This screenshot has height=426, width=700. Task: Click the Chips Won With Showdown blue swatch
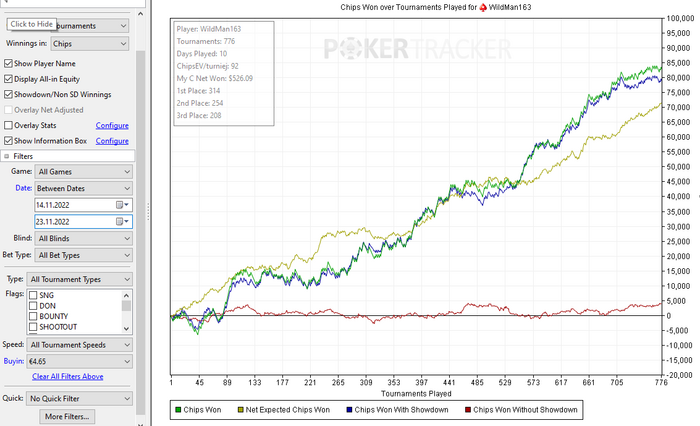[x=350, y=409]
